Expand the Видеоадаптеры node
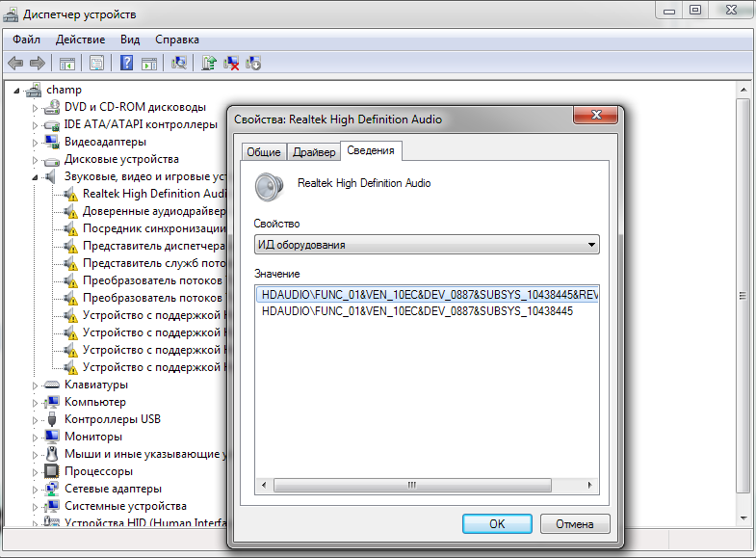 tap(35, 143)
